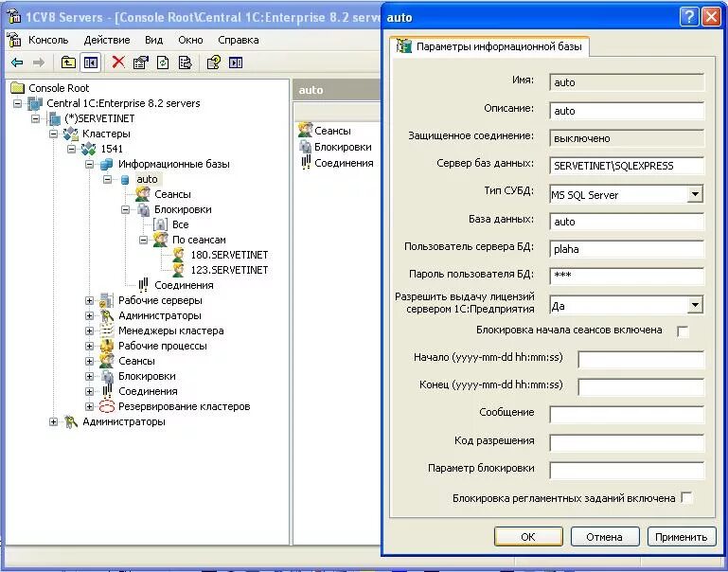728x572 pixels.
Task: Select 123.SERVETINET in the tree
Action: pyautogui.click(x=229, y=270)
